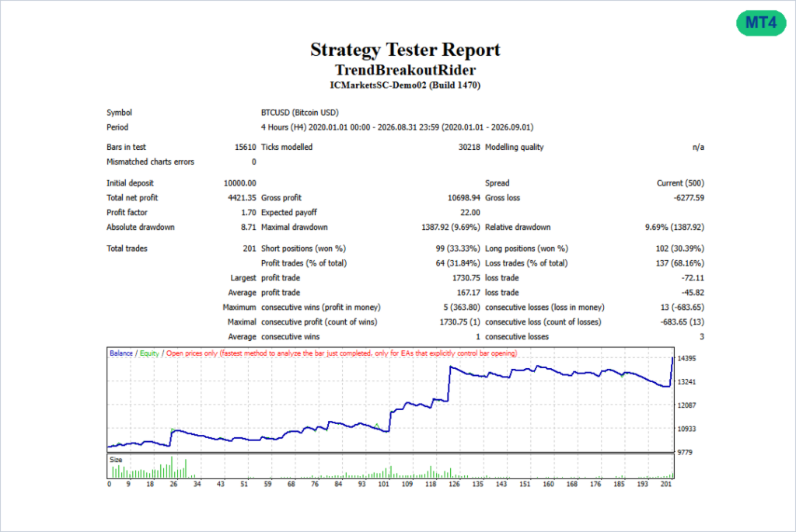This screenshot has width=796, height=532.
Task: Click Expected payoff value 22.00
Action: 470,213
